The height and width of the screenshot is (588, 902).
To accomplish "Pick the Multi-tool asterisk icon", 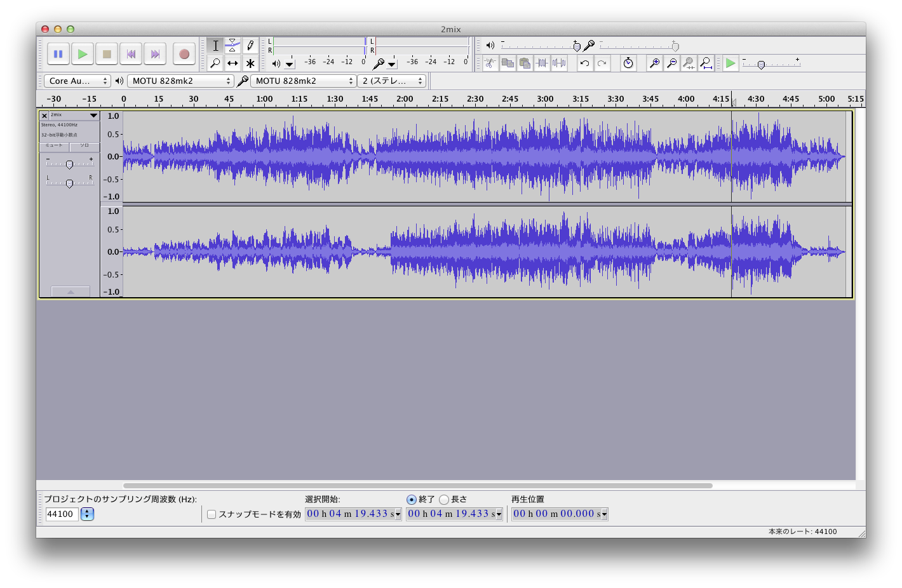I will [250, 63].
